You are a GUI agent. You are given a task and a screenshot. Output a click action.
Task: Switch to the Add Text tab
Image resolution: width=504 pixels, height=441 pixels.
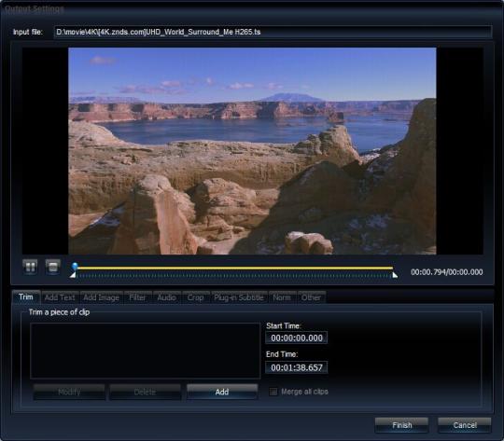60,297
